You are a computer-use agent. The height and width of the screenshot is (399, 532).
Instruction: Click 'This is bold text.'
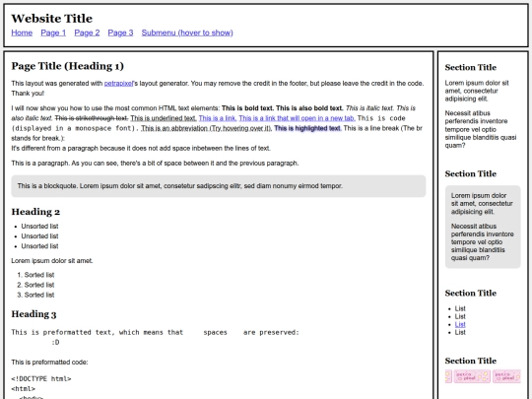(247, 108)
